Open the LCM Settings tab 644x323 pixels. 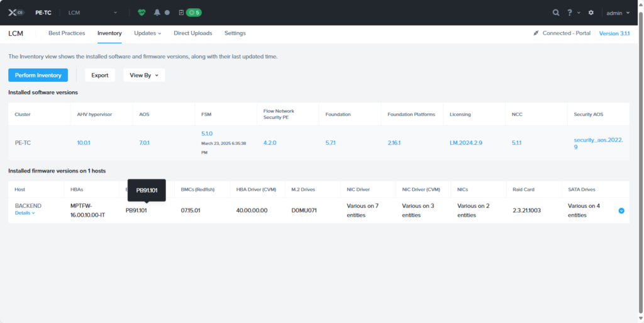pos(235,33)
